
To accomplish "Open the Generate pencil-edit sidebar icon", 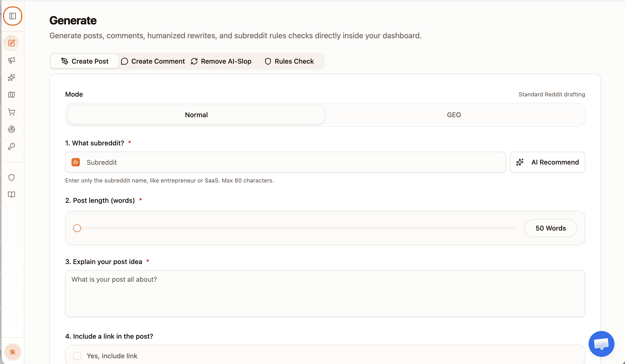I will pyautogui.click(x=11, y=43).
